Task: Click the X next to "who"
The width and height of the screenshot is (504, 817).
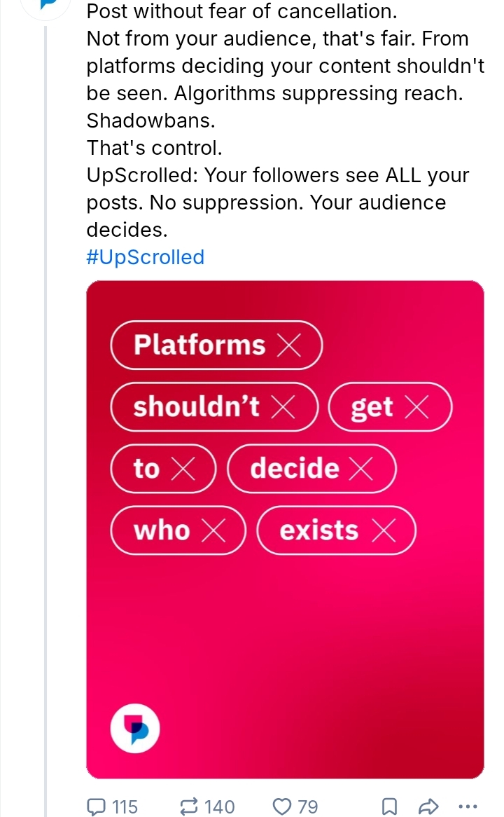Action: point(214,530)
